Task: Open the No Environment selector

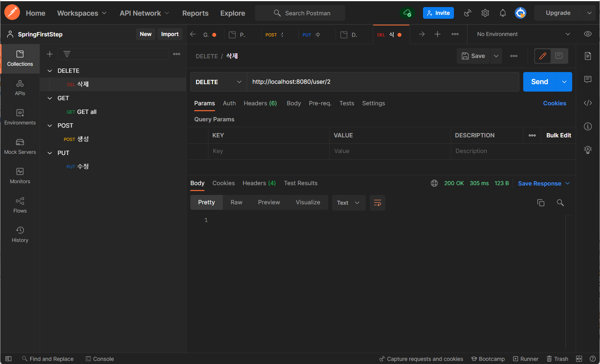Action: tap(523, 34)
